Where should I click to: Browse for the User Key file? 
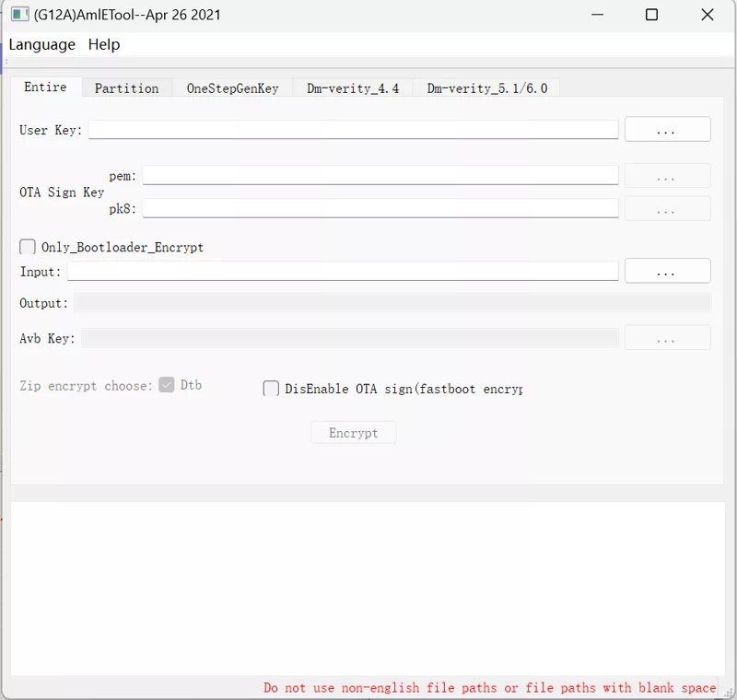point(667,129)
